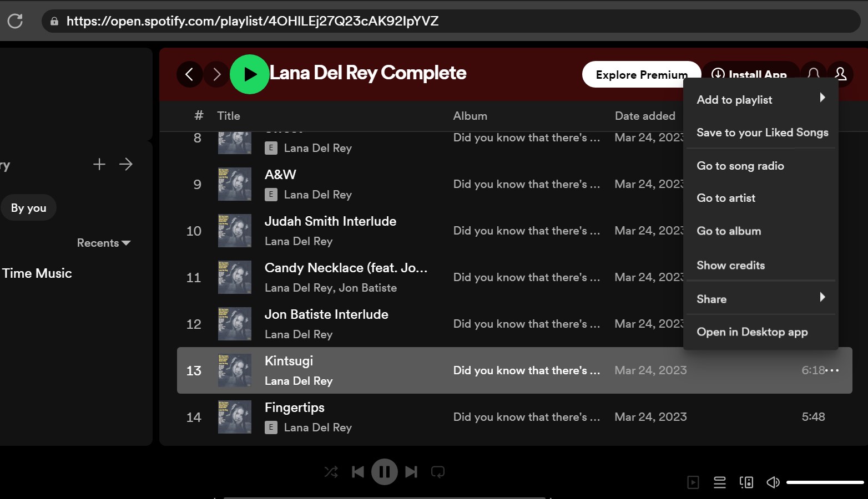Select the A&W track title

click(x=280, y=175)
